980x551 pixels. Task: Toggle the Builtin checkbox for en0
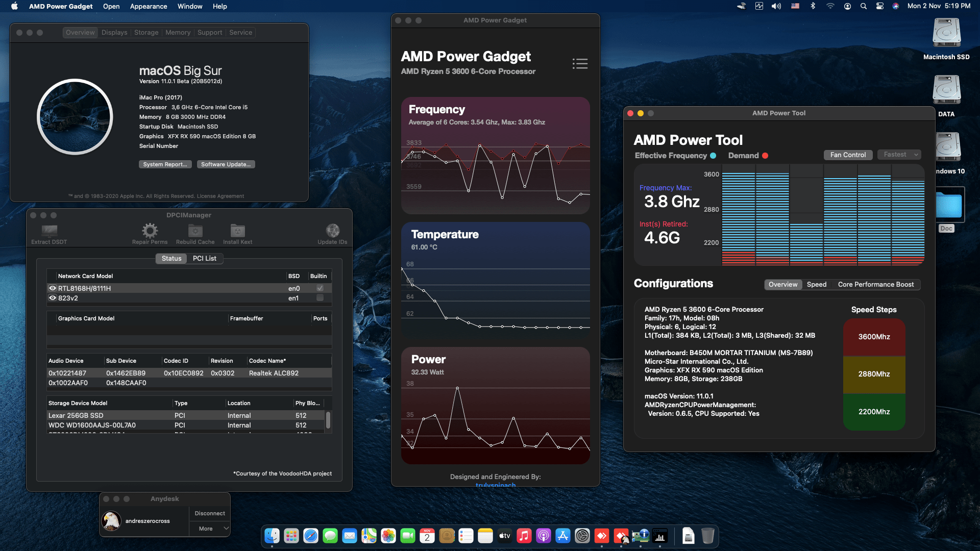320,288
